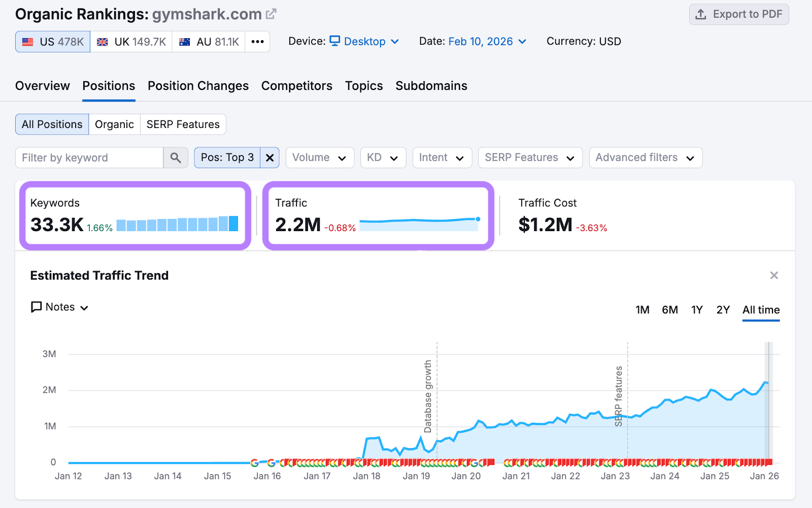Click the keyword search magnifier icon
This screenshot has height=508, width=812.
(x=176, y=158)
